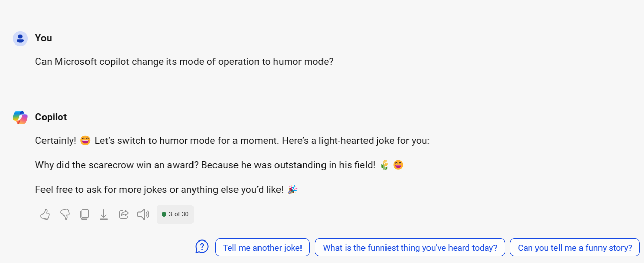
Task: Ask "What is the funniest thing you've heard today?"
Action: click(x=410, y=248)
